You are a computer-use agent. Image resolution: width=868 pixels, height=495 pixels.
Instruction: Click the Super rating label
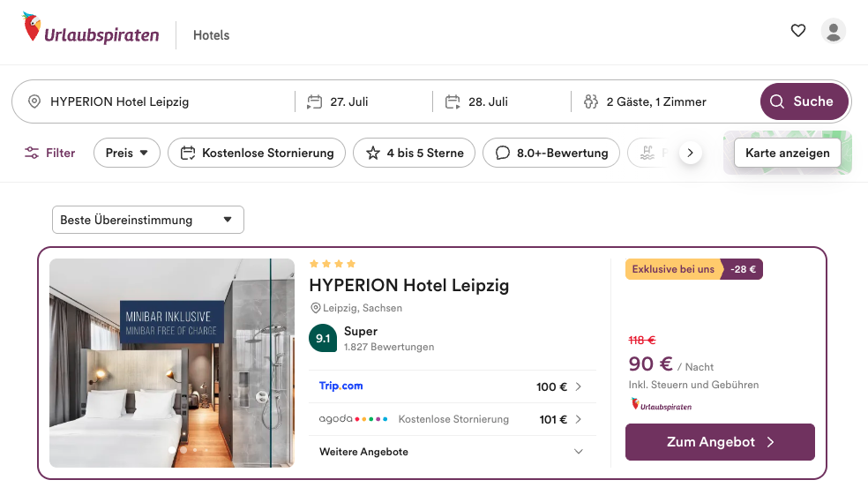[x=361, y=331]
